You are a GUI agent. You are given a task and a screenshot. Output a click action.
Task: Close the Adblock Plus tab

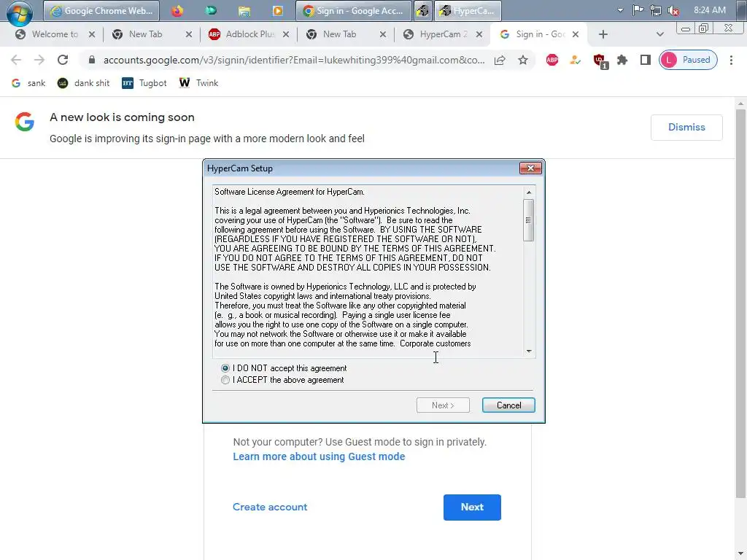pyautogui.click(x=286, y=34)
